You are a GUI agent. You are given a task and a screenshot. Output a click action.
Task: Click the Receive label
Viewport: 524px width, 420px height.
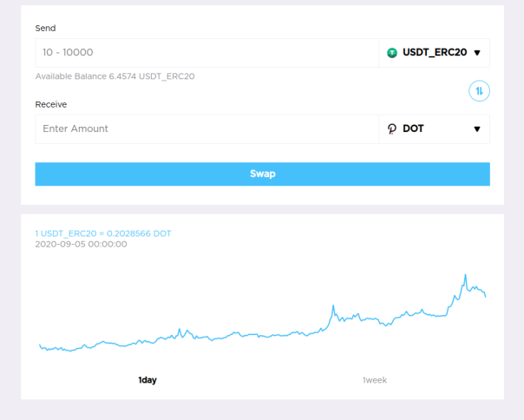[x=51, y=104]
